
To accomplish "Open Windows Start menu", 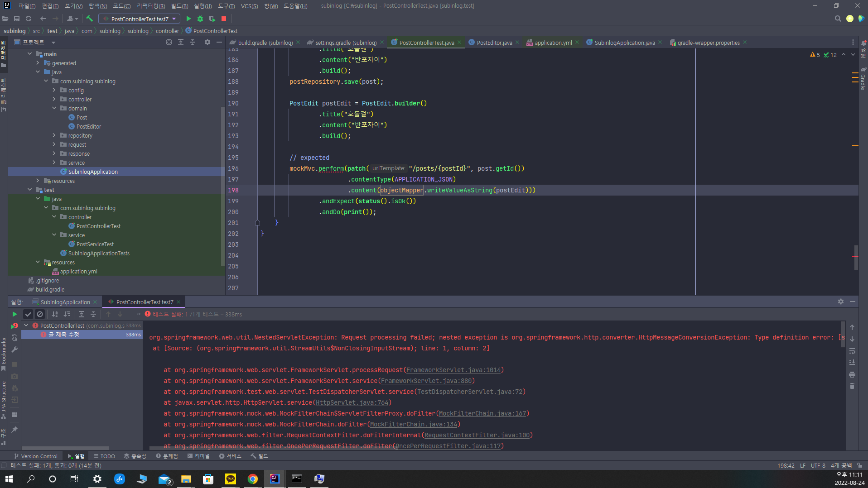I will (x=9, y=478).
